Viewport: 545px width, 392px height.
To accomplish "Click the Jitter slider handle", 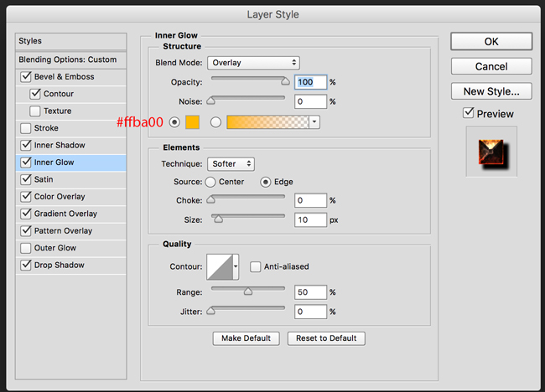I will click(x=210, y=311).
